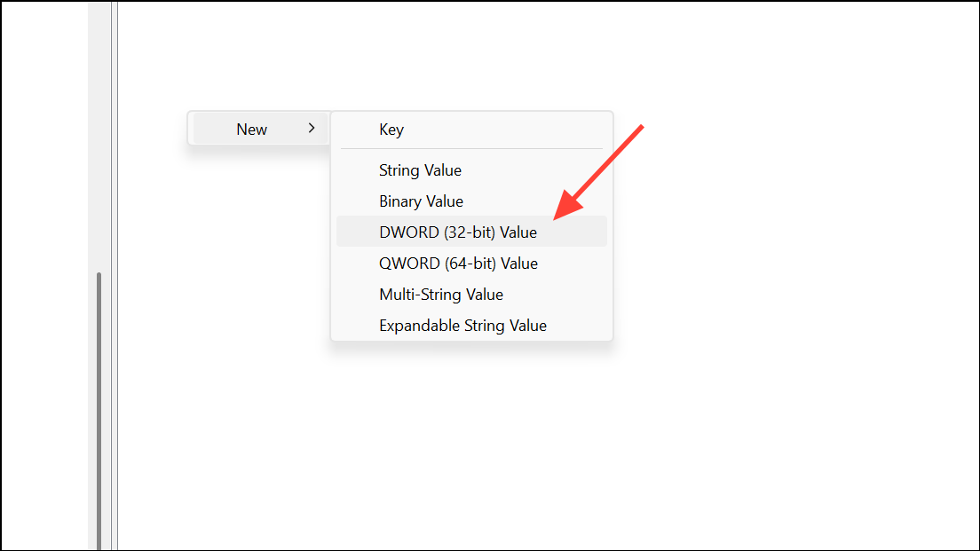Click the red annotation arrow's tail end
980x551 pixels.
pyautogui.click(x=640, y=127)
